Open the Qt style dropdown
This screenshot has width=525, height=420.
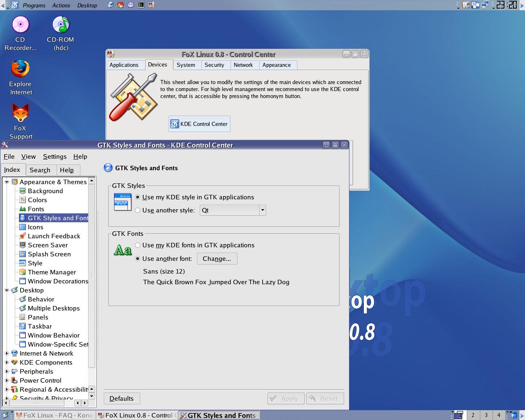click(x=233, y=210)
